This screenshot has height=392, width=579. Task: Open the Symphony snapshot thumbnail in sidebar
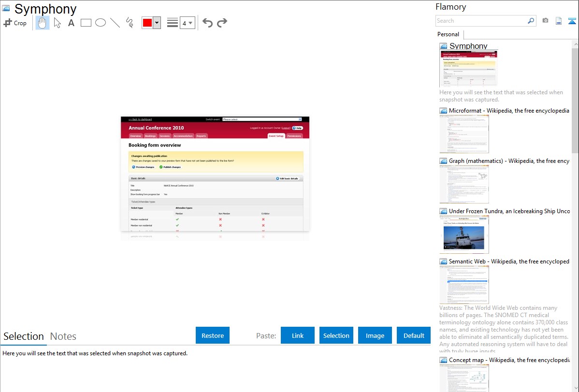click(469, 68)
